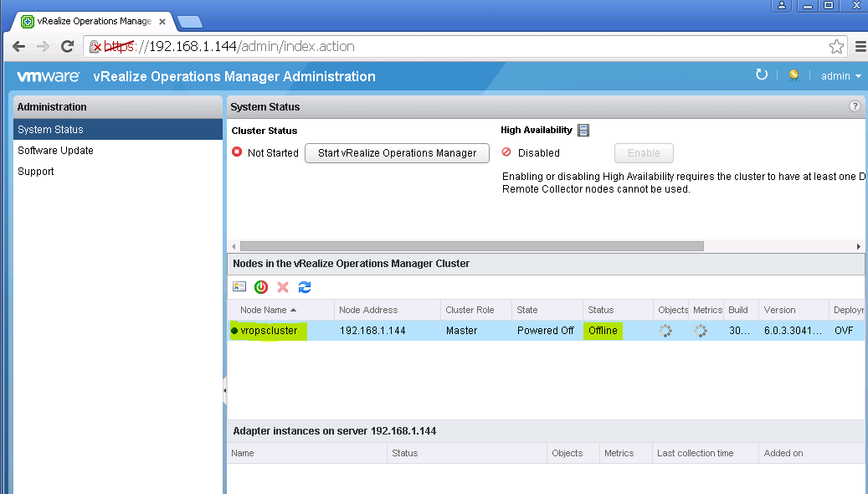Click Status column header in nodes table
This screenshot has height=494, width=868.
[618, 310]
